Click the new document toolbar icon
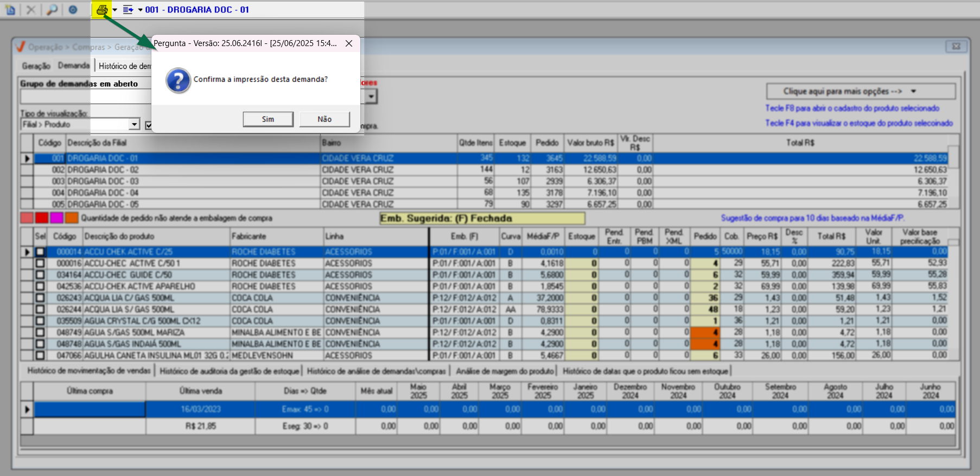 pyautogui.click(x=10, y=10)
